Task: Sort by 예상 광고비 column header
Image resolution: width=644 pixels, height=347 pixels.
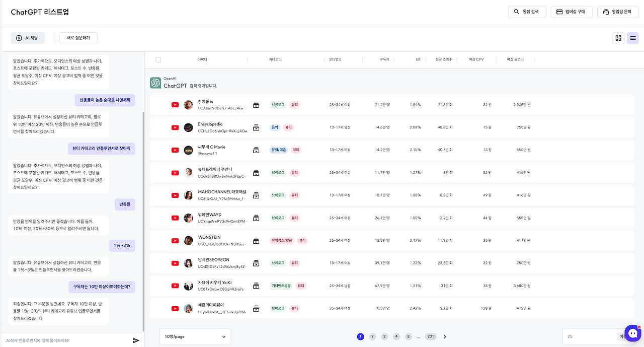Action: click(x=515, y=59)
